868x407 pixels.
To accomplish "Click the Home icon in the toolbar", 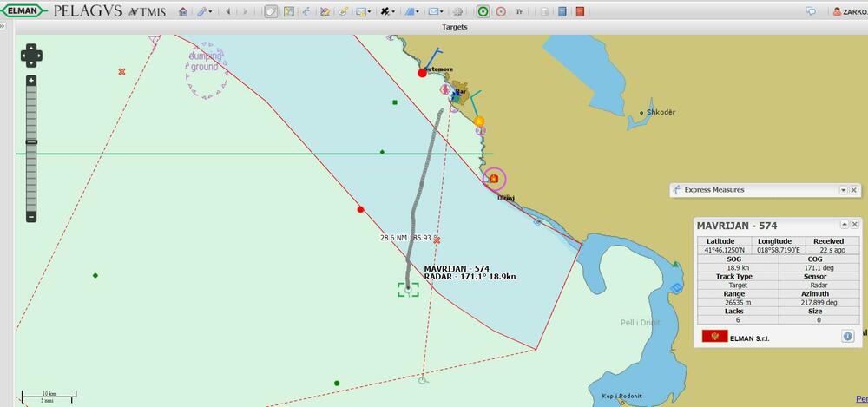I will [x=182, y=12].
